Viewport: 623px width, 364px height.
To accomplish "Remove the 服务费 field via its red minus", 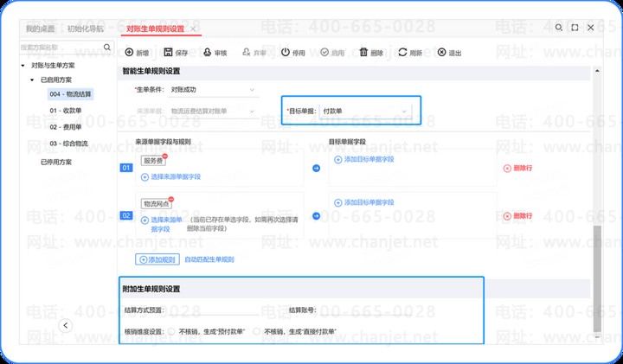I will tap(165, 156).
